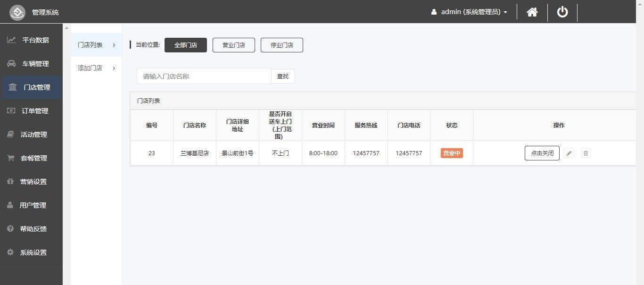This screenshot has height=285, width=644.
Task: Toggle store status with 点击关闭 button
Action: pyautogui.click(x=542, y=153)
